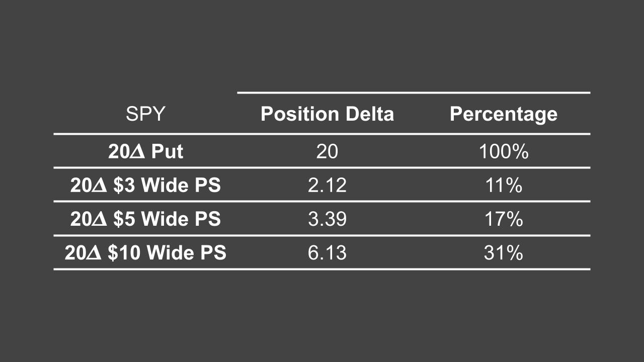Viewport: 644px width, 362px height.
Task: Select the 31% percentage cell
Action: 503,253
